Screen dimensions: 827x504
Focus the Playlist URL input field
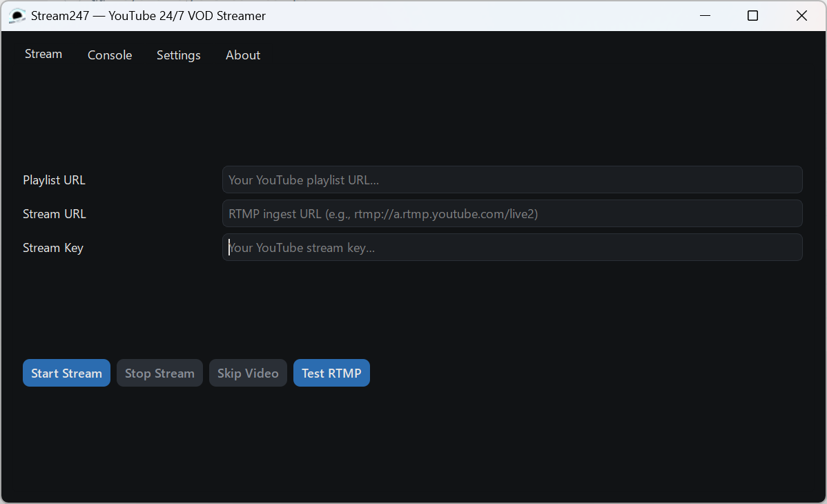(512, 180)
